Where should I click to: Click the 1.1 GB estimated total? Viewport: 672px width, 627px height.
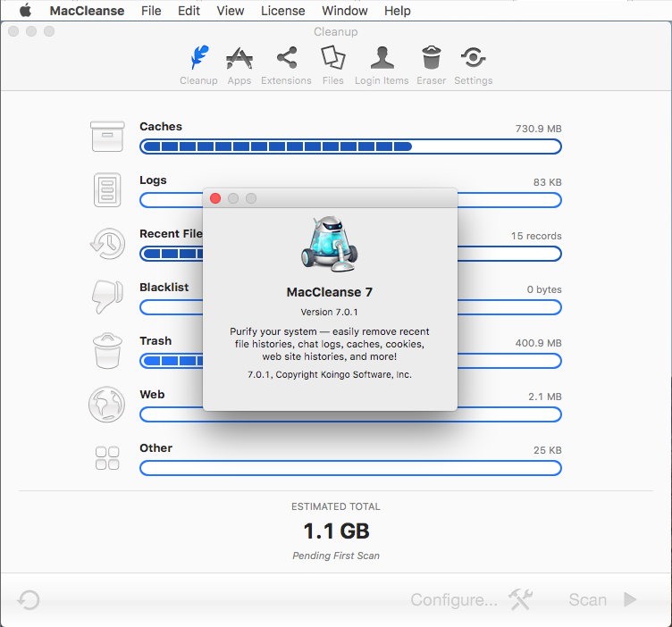click(x=336, y=531)
